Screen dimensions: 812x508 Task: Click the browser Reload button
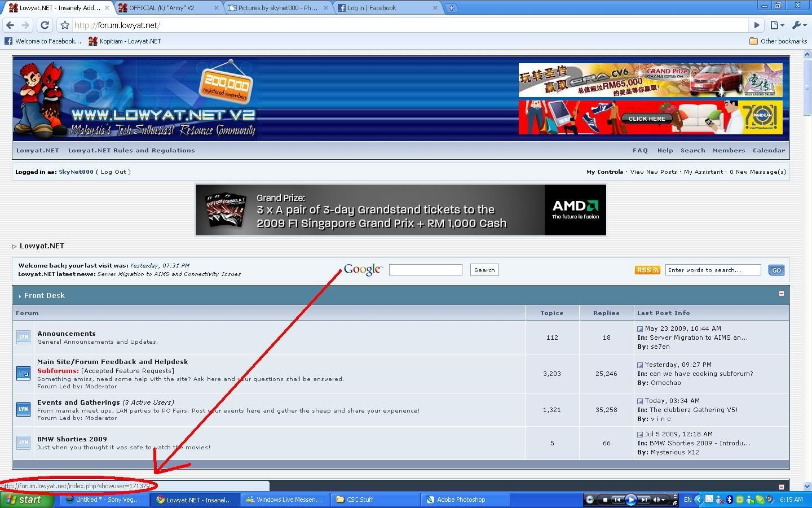45,25
